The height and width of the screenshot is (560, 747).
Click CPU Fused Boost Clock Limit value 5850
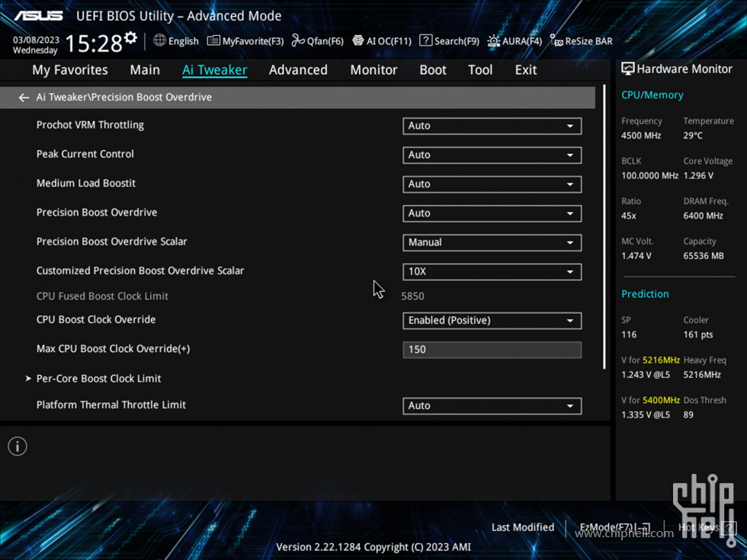[x=412, y=296]
